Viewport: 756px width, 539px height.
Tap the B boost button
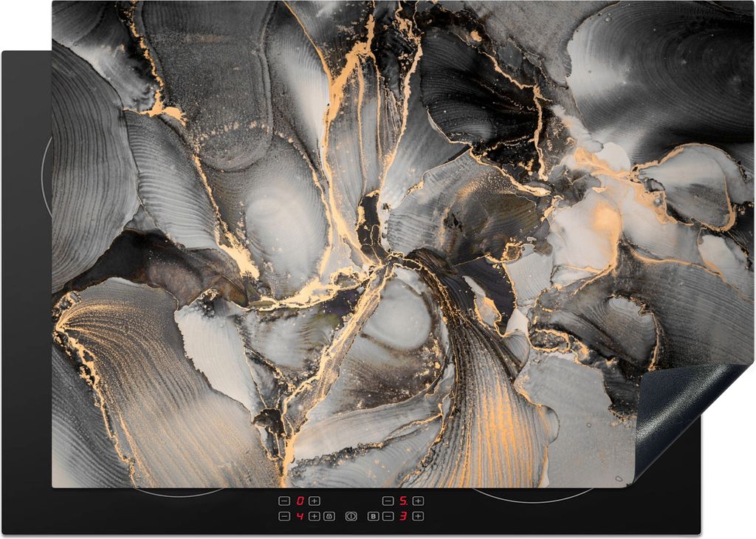tap(373, 516)
